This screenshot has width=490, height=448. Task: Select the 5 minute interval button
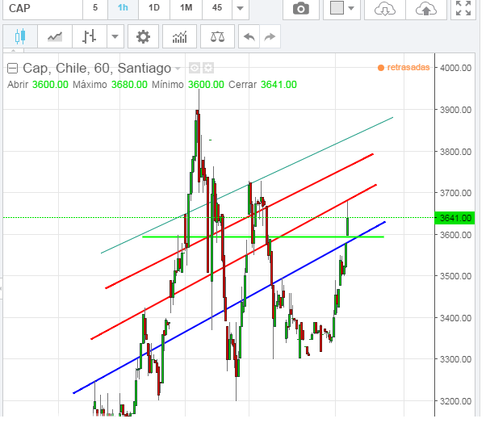(x=95, y=8)
